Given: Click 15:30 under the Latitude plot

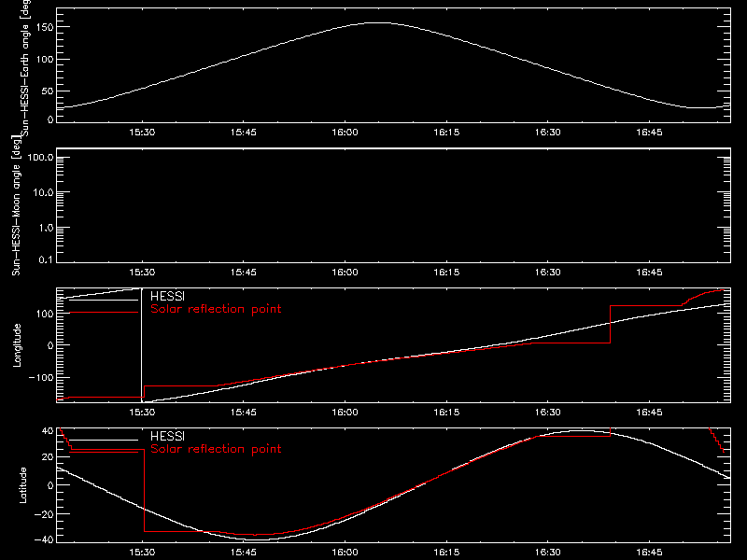Looking at the screenshot, I should (x=142, y=553).
